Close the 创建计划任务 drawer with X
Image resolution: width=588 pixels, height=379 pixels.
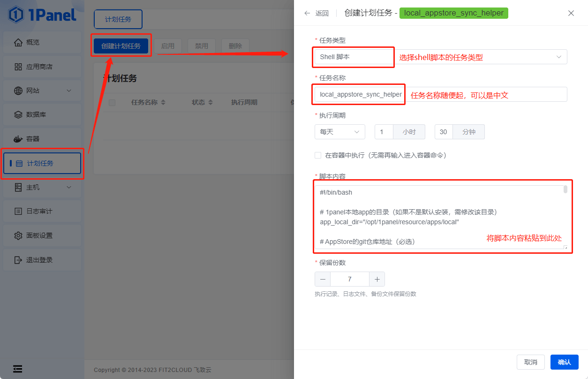tap(571, 13)
